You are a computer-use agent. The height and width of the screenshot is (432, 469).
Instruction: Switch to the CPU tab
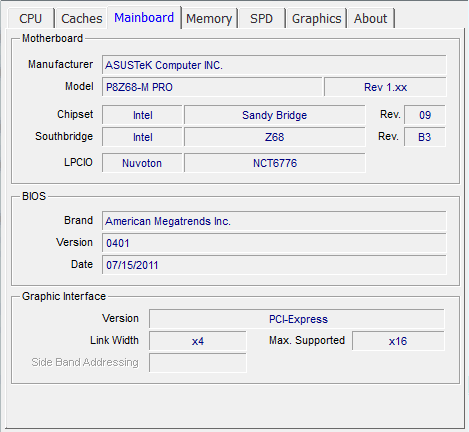coord(31,19)
